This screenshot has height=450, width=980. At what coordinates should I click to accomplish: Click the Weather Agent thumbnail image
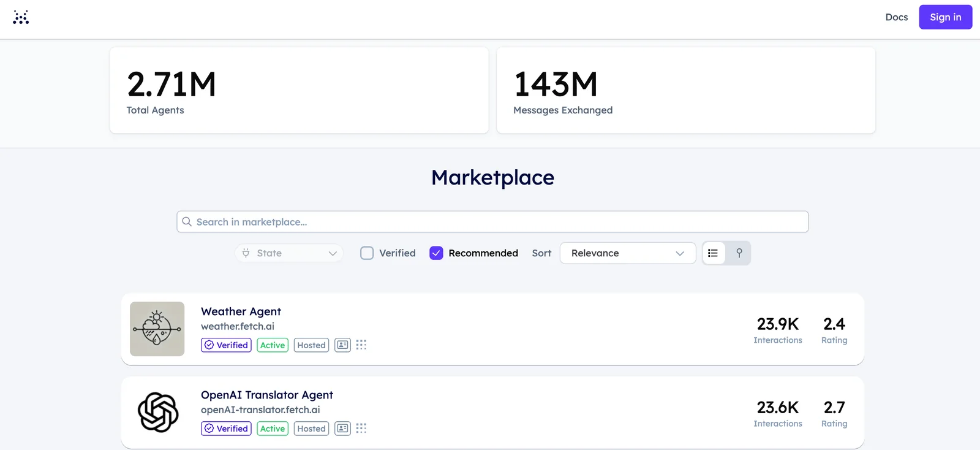[x=157, y=329]
